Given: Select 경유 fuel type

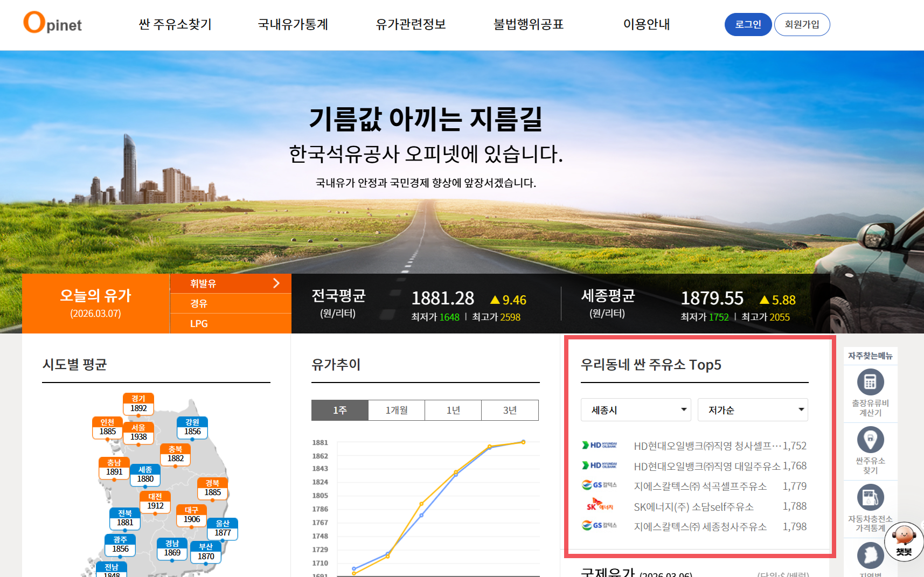Looking at the screenshot, I should click(x=231, y=303).
